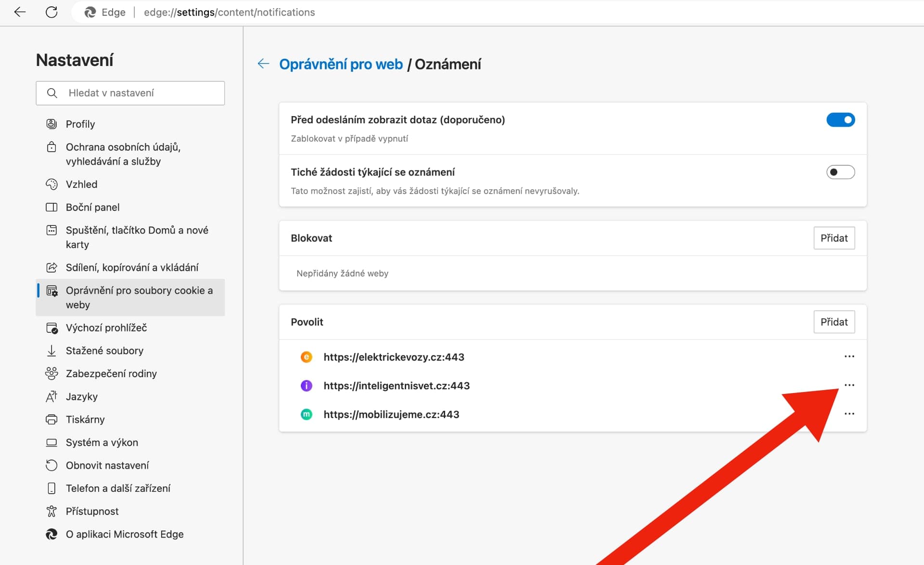Open the 'Oprávnění pro web' breadcrumb link
The width and height of the screenshot is (924, 565).
[341, 64]
